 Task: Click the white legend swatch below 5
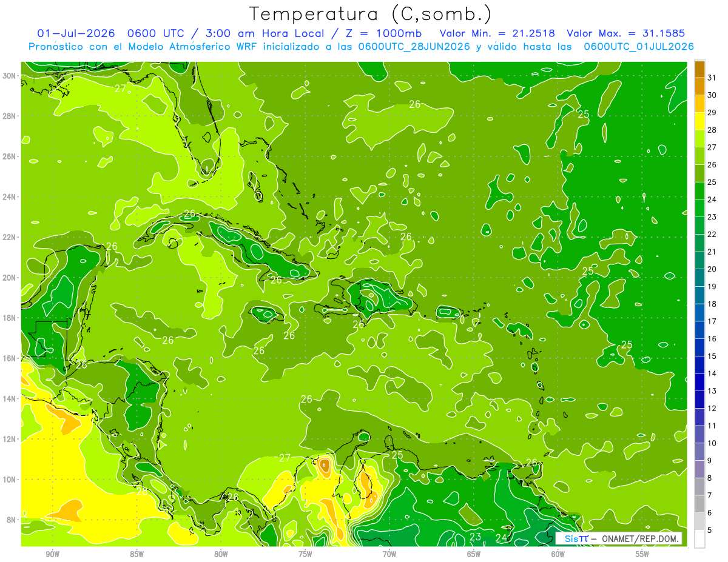point(699,538)
